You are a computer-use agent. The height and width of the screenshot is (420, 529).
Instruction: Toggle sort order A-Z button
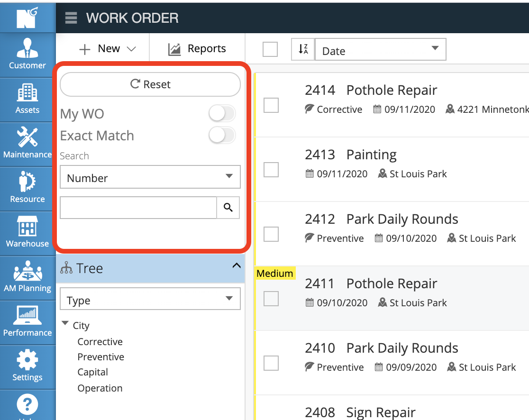(x=303, y=49)
